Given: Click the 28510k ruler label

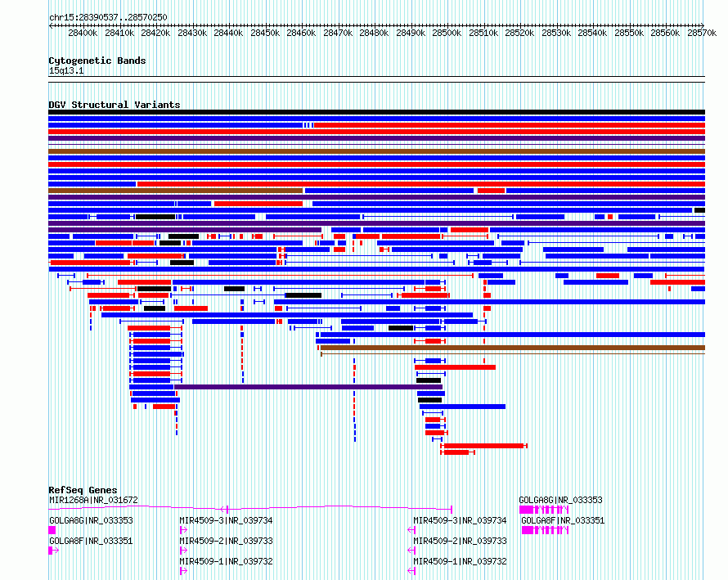Looking at the screenshot, I should 483,33.
